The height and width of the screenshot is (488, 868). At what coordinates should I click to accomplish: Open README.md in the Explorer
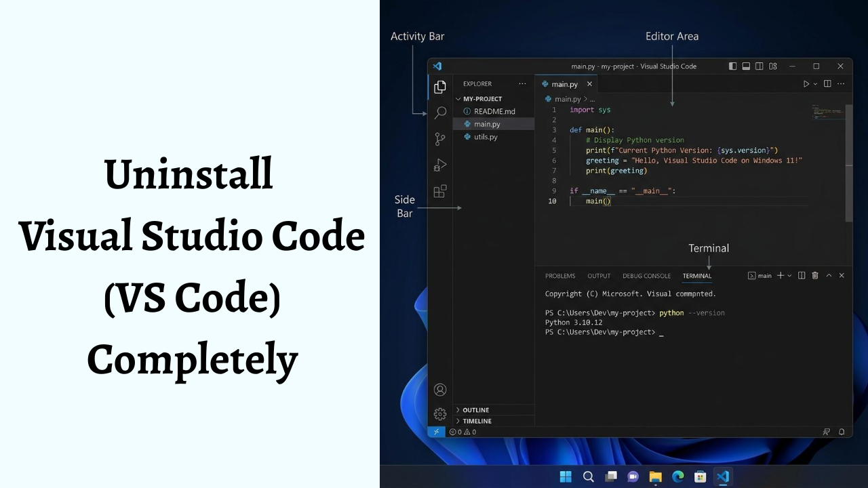pos(494,111)
